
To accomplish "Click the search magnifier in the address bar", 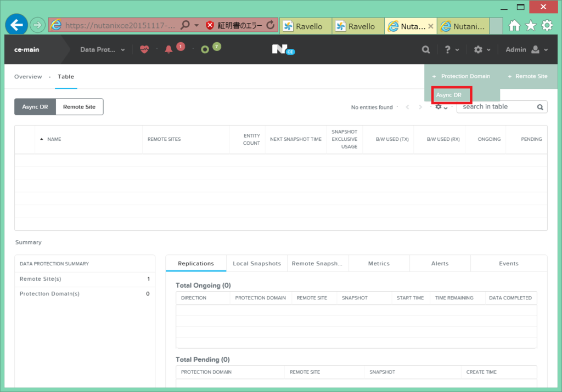I will [185, 25].
